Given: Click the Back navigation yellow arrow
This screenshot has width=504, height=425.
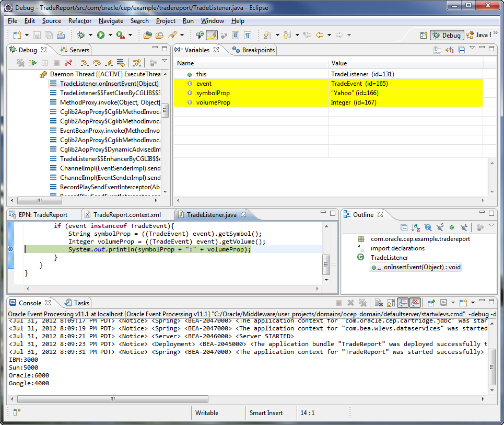Looking at the screenshot, I should coord(319,35).
